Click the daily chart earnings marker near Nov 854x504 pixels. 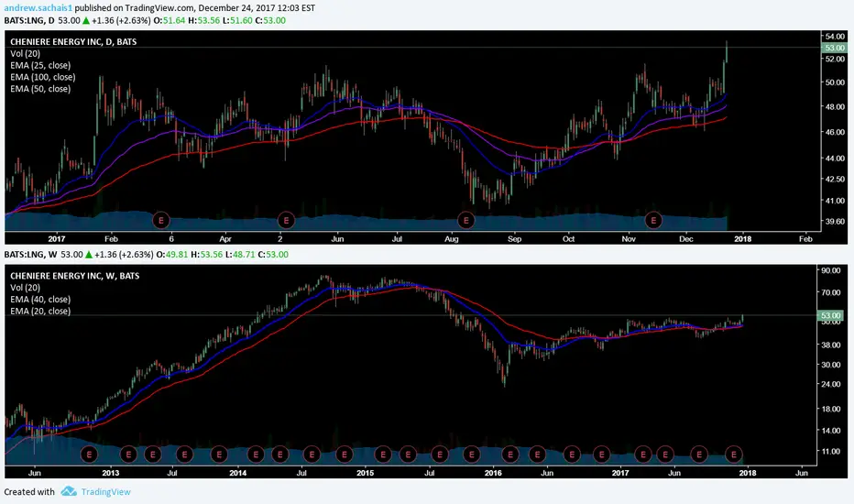pyautogui.click(x=653, y=220)
